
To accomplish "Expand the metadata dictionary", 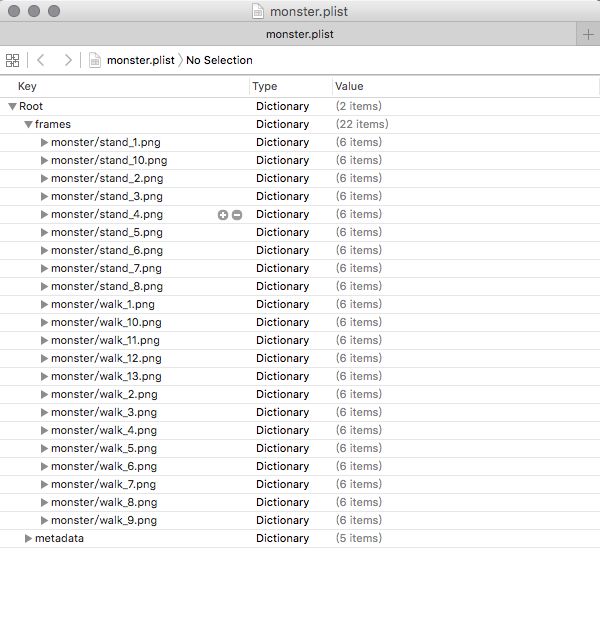I will click(x=28, y=539).
